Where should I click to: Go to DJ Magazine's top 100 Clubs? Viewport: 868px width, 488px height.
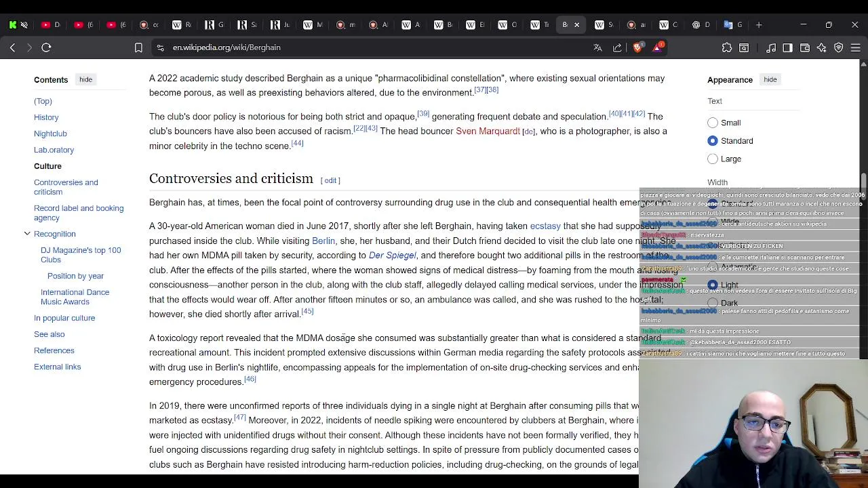(x=81, y=255)
